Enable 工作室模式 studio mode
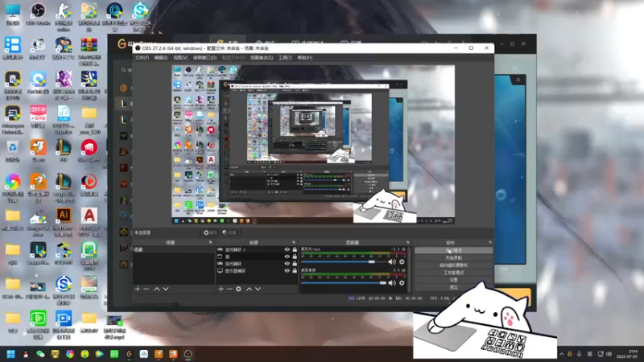Viewport: 644px width, 362px height. click(453, 273)
